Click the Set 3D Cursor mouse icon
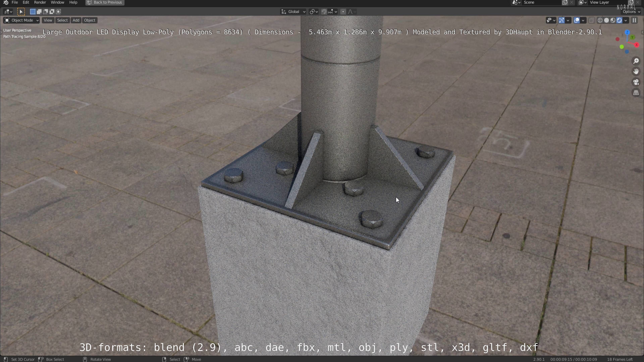644x362 pixels. click(x=6, y=359)
